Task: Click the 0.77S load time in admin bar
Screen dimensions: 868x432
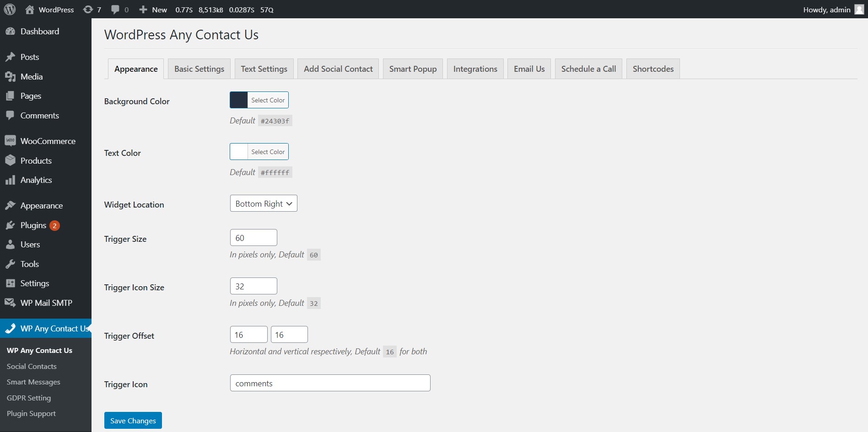Action: click(x=184, y=10)
